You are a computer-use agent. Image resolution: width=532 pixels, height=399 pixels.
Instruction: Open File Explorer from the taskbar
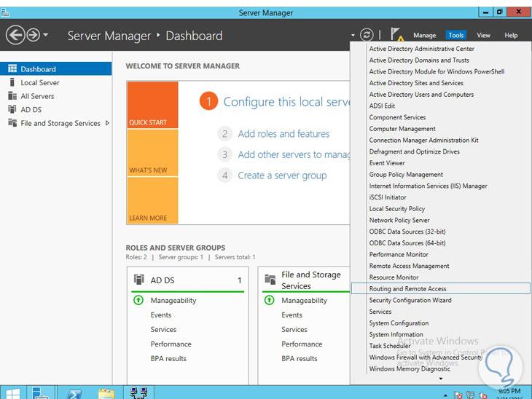click(x=106, y=392)
